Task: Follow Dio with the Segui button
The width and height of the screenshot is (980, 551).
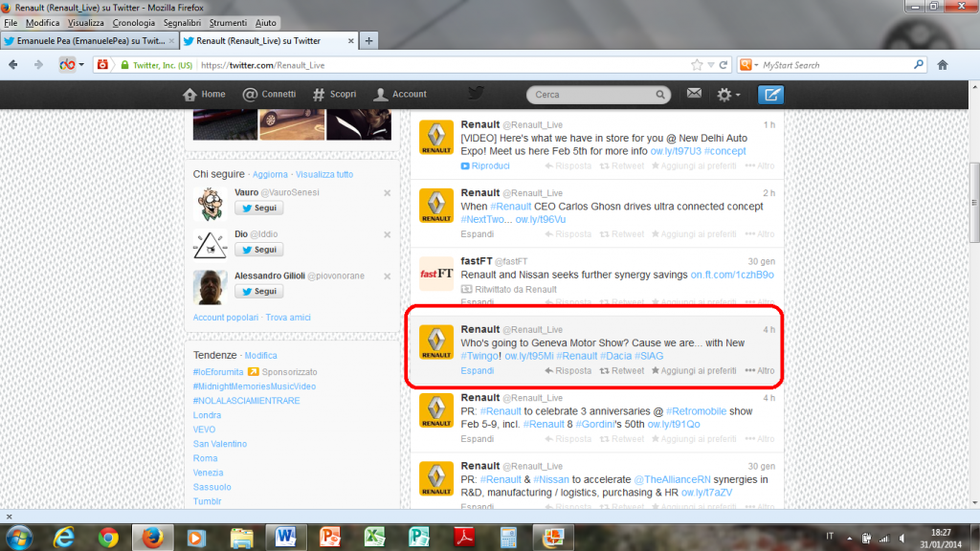Action: point(258,250)
